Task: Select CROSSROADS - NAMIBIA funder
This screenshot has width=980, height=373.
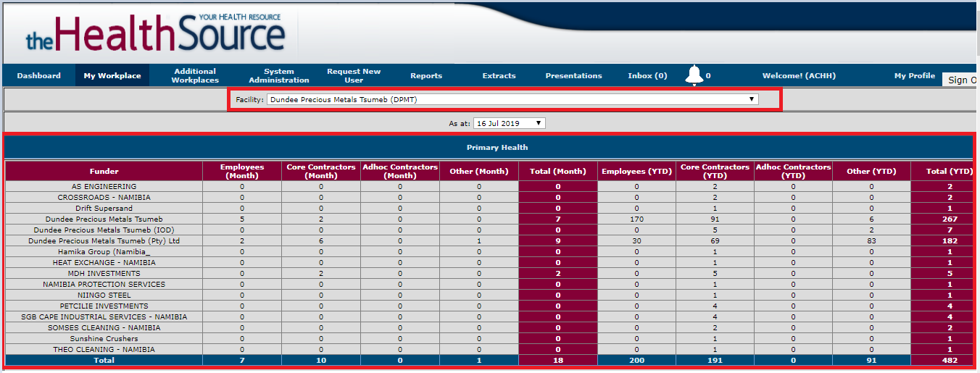Action: click(104, 198)
